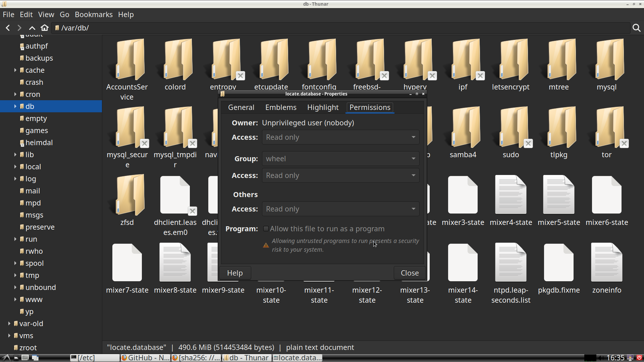Switch to the [/etc] taskbar window
This screenshot has height=362, width=644.
[x=94, y=358]
